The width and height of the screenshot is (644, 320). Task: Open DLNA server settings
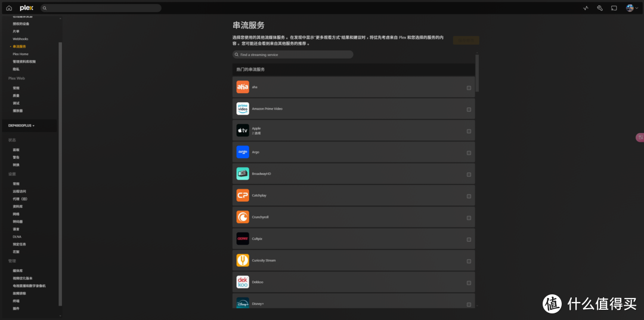click(x=17, y=236)
